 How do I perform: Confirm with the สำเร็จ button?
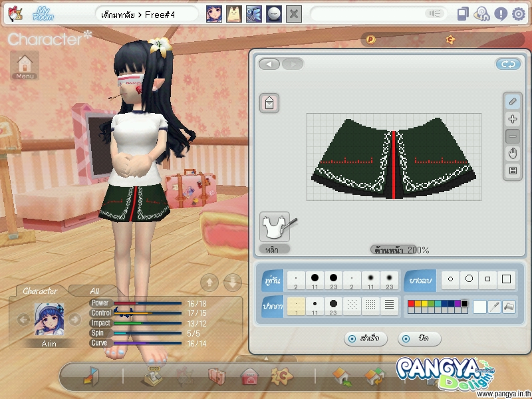365,338
